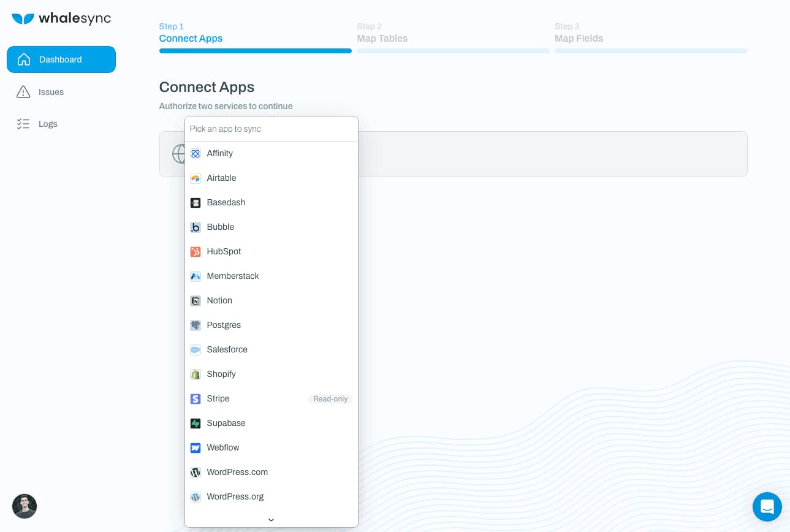Click the globe icon in the app card
790x532 pixels.
[x=178, y=154]
